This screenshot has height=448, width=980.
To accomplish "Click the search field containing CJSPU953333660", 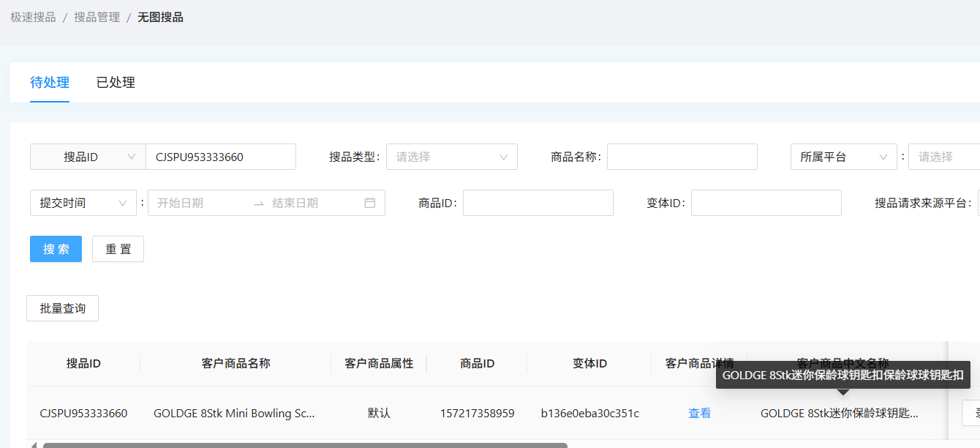I will click(x=220, y=157).
